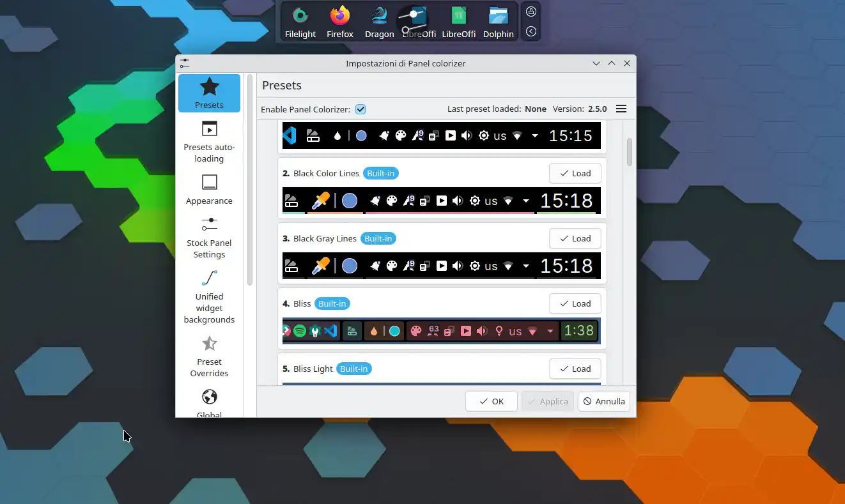Open Stock Panel Settings from the sidebar

tap(209, 238)
